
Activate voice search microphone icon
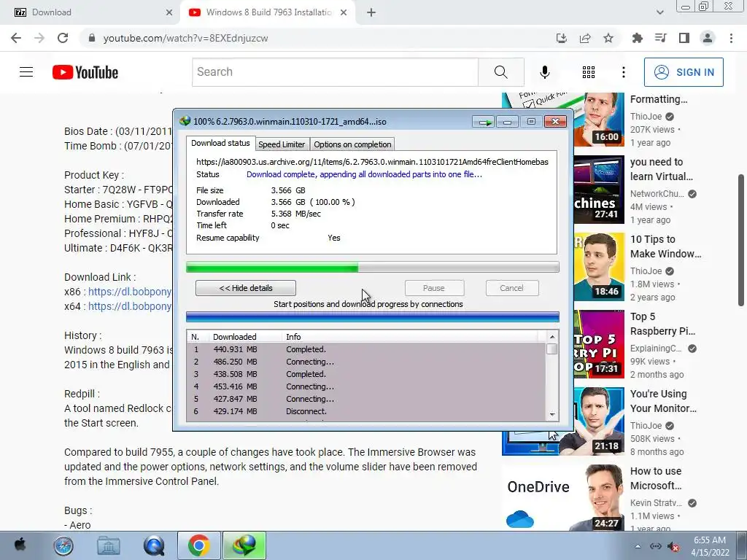pos(544,72)
